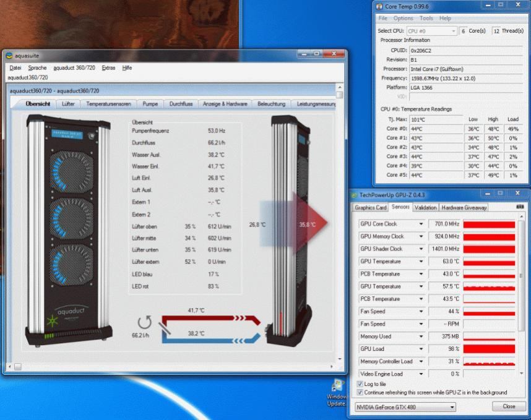The width and height of the screenshot is (531, 420).
Task: Switch to the Übersicht tab
Action: [38, 104]
